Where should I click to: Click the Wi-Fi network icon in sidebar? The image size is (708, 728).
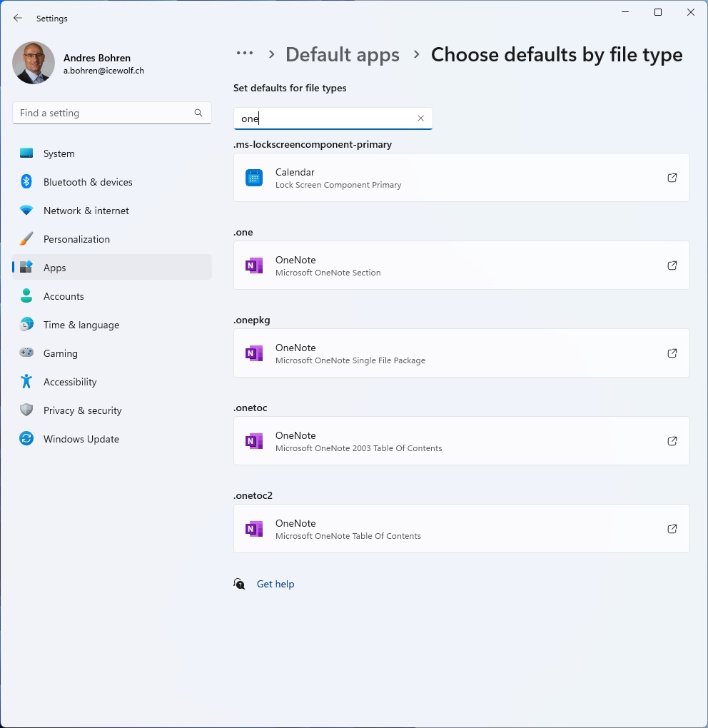coord(26,211)
